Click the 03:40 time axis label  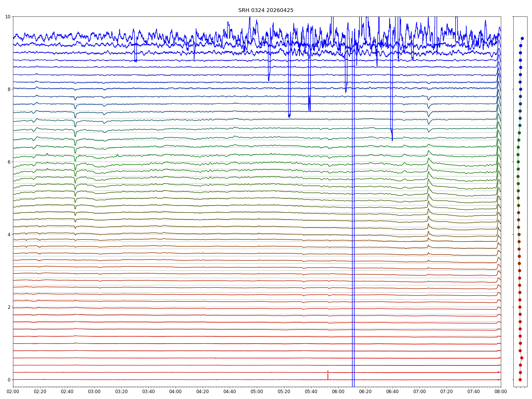tap(148, 392)
